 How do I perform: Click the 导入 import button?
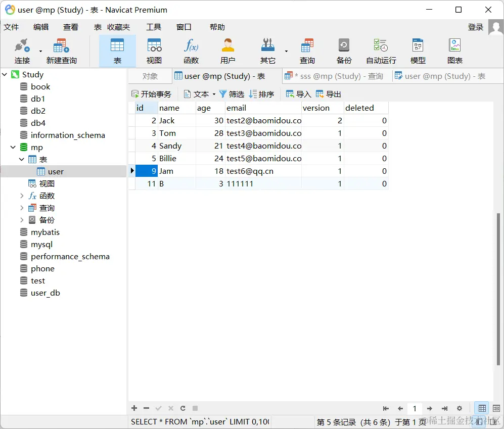299,94
